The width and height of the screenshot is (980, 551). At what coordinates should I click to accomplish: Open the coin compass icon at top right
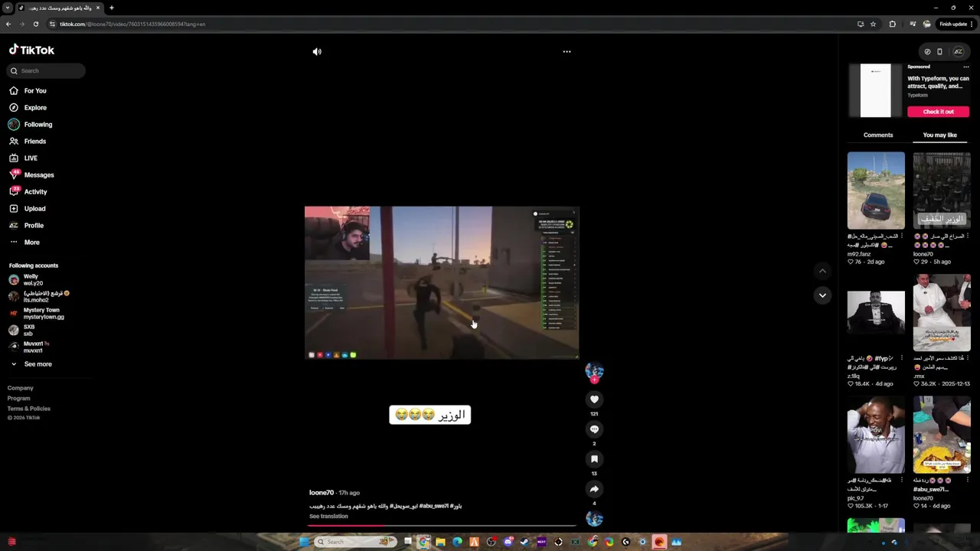tap(927, 52)
